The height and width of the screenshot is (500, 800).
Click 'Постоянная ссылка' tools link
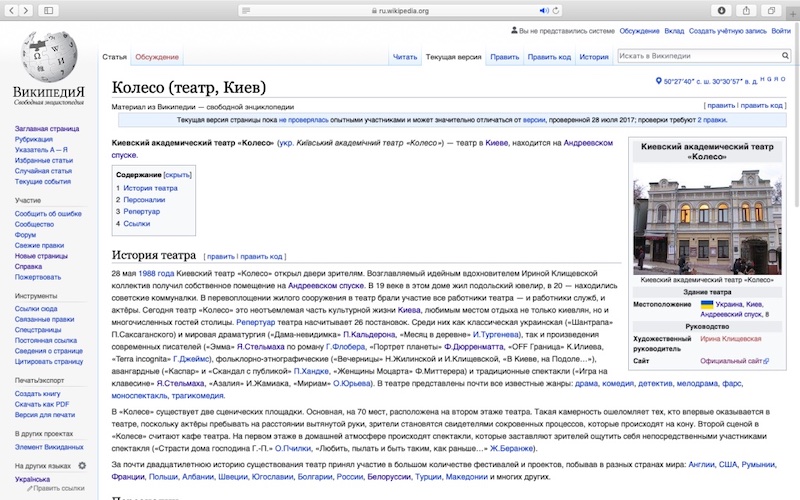(x=46, y=340)
